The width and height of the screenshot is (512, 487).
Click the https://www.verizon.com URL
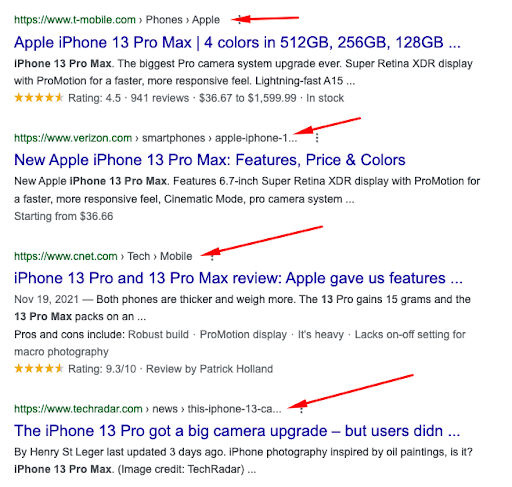point(73,138)
